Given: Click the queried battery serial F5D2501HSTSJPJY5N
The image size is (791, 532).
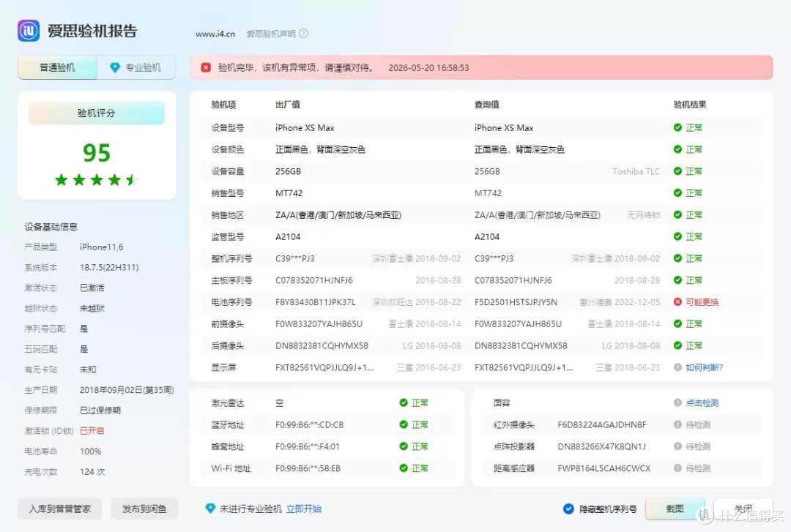Looking at the screenshot, I should click(516, 302).
